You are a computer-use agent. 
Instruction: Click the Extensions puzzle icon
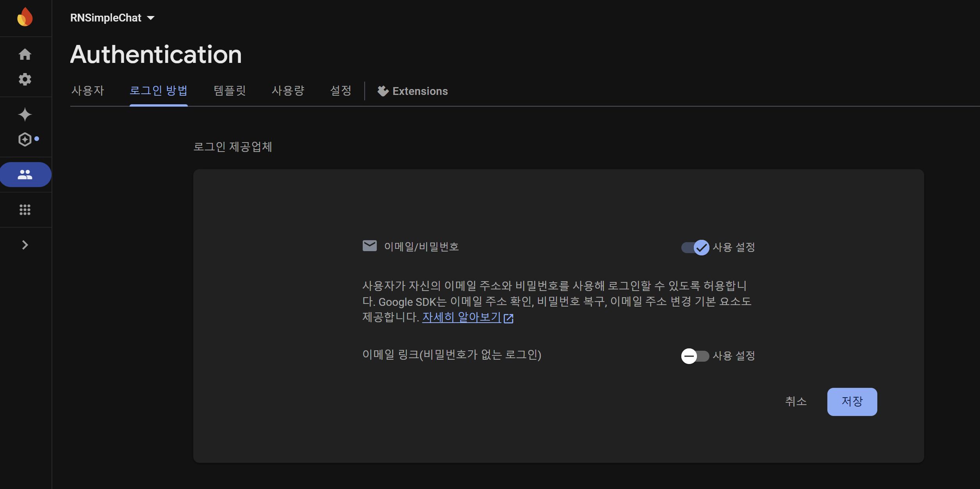[383, 91]
